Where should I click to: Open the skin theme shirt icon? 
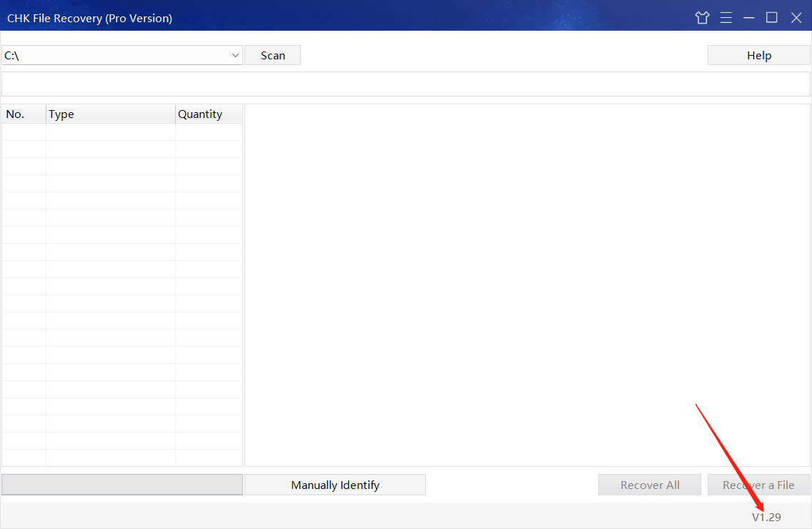pyautogui.click(x=702, y=18)
